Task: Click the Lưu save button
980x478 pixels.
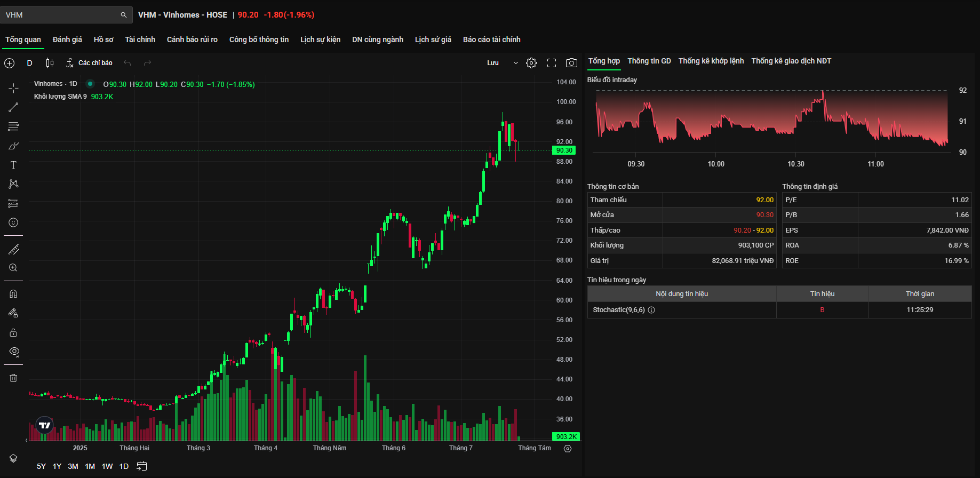Action: tap(493, 63)
